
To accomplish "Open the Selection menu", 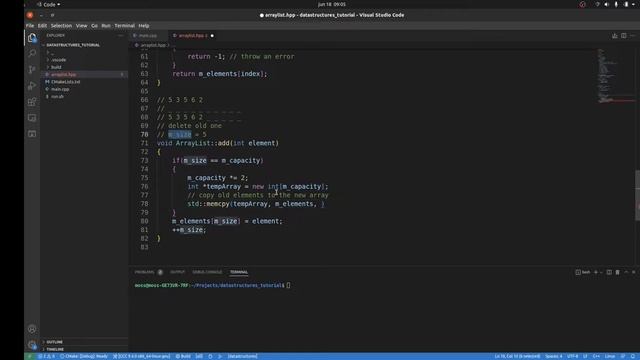I will point(61,26).
